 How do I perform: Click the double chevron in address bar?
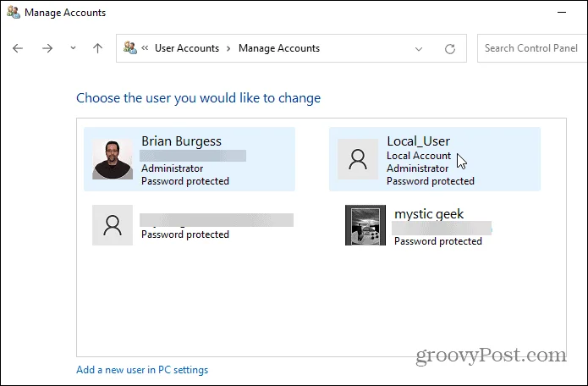point(145,47)
